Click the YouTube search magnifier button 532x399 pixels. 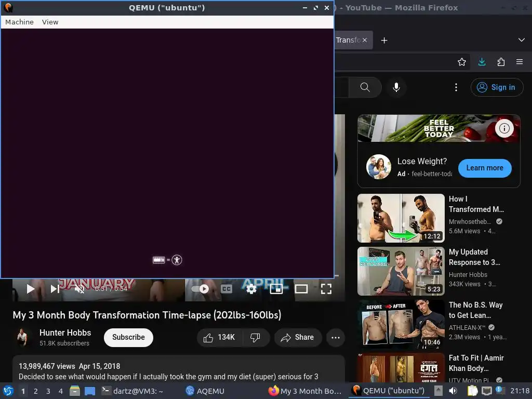pos(365,87)
